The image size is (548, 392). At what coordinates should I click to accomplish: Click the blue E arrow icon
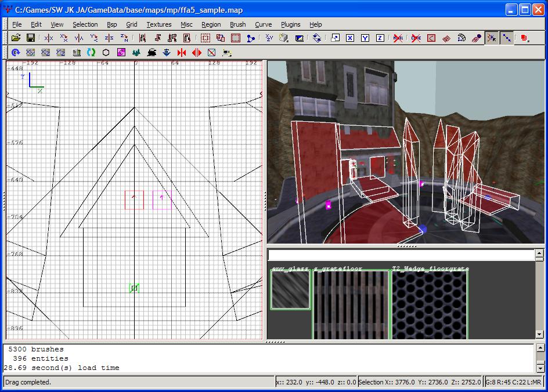tap(15, 53)
